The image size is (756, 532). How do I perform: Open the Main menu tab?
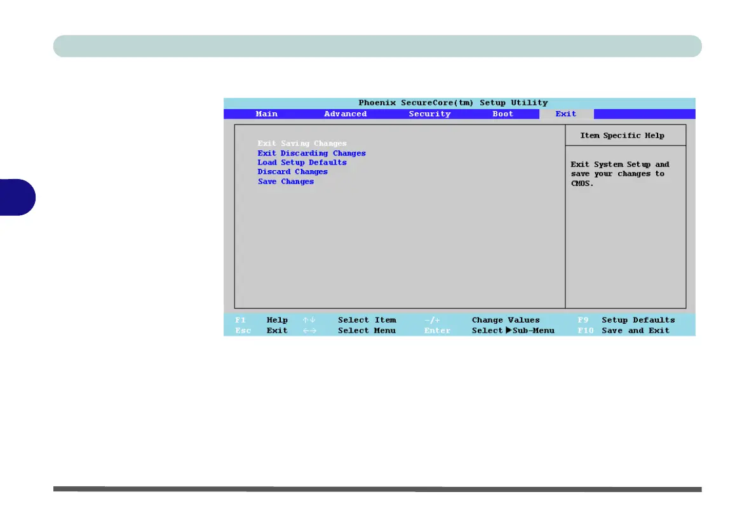tap(267, 114)
